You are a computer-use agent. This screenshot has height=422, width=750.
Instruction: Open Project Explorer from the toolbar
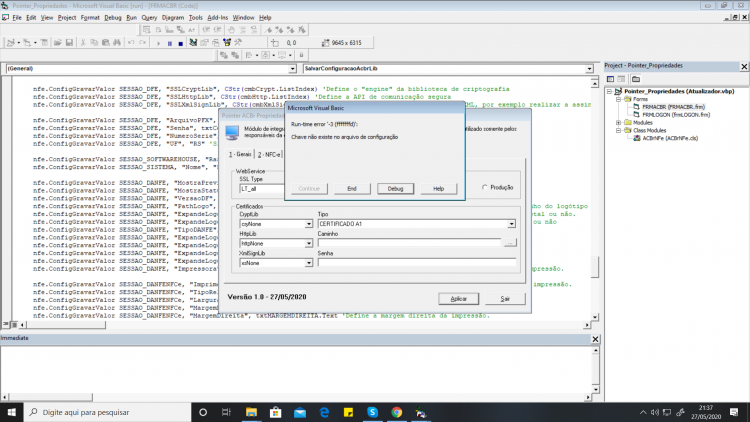point(193,43)
